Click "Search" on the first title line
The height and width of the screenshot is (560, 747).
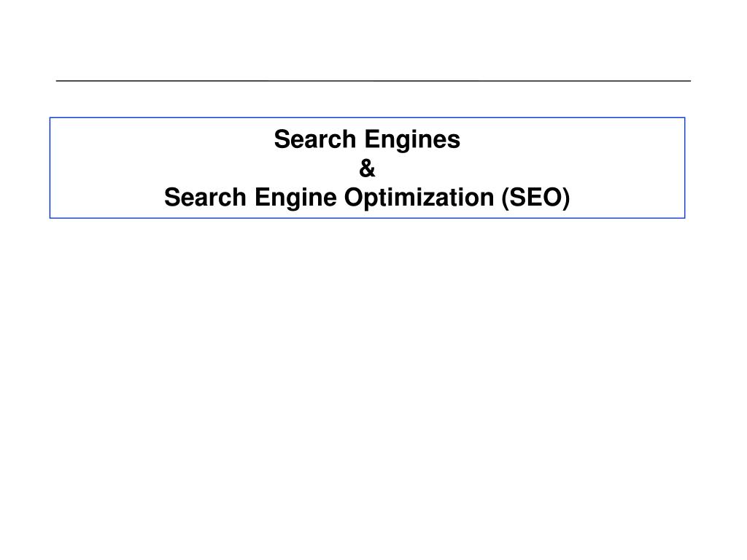point(315,139)
